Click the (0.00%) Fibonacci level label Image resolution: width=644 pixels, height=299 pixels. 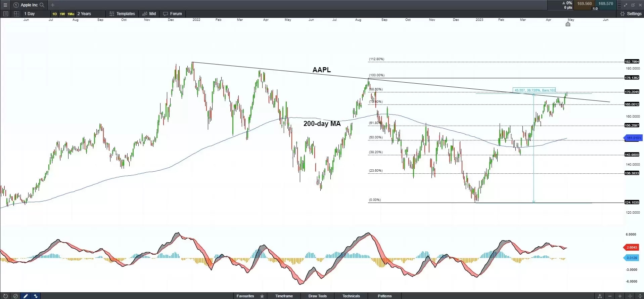click(x=375, y=200)
